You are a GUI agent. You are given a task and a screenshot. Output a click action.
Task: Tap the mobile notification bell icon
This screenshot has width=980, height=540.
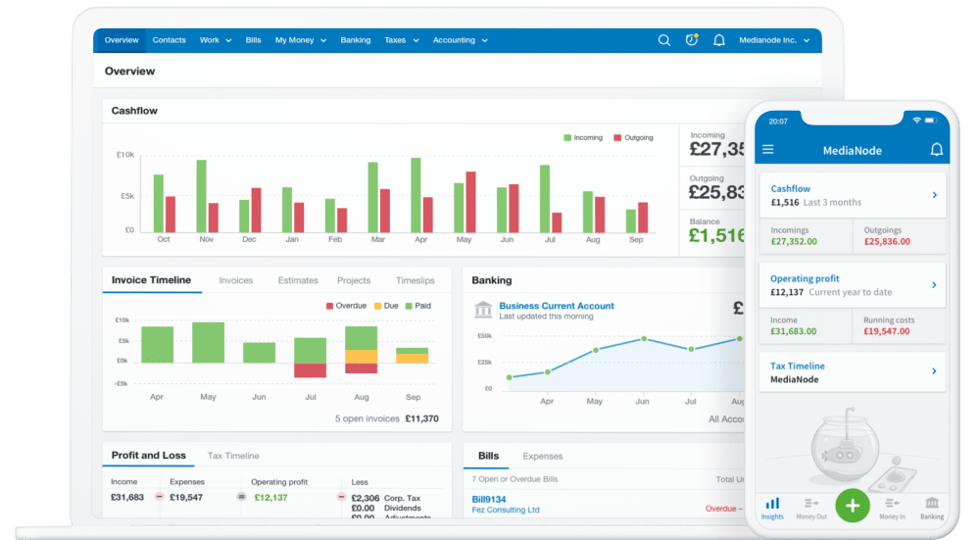click(936, 150)
